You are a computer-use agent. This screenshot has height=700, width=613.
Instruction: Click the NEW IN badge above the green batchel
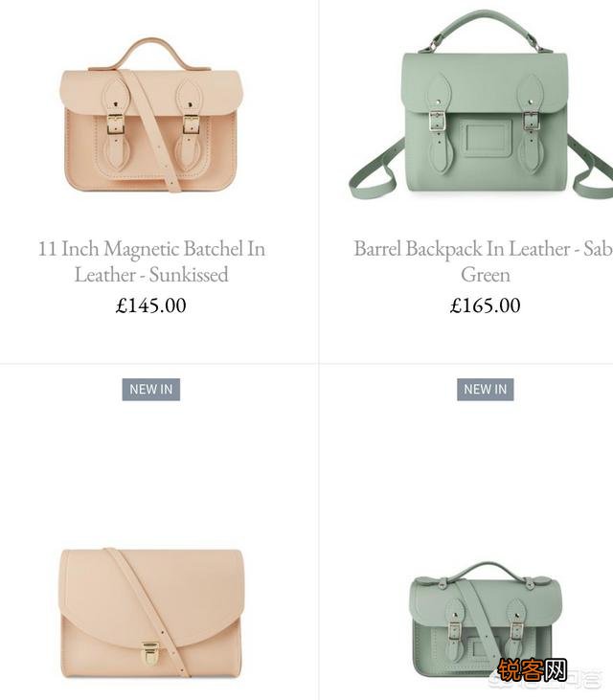486,390
